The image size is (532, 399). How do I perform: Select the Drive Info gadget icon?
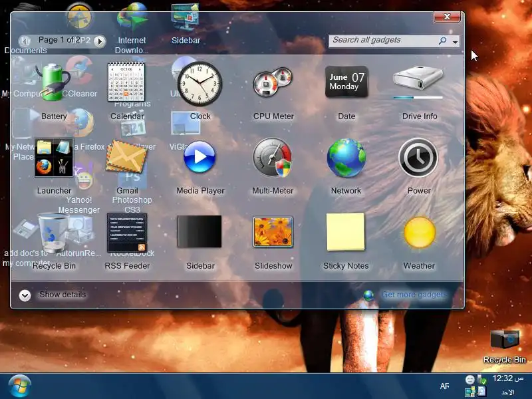pos(418,82)
